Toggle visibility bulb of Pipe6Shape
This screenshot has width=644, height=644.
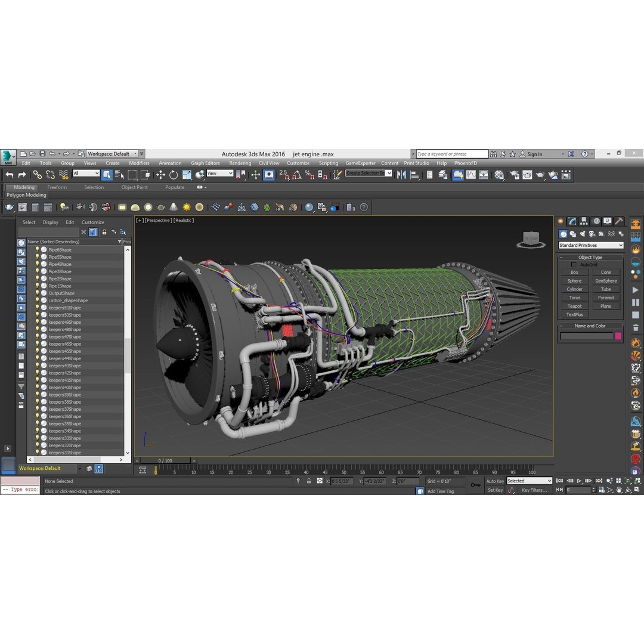37,250
